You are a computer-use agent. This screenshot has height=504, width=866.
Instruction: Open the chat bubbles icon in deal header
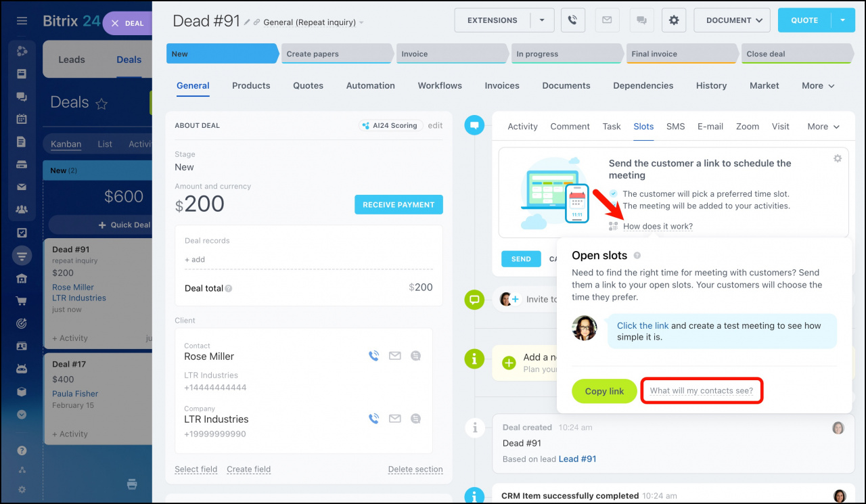pyautogui.click(x=641, y=20)
